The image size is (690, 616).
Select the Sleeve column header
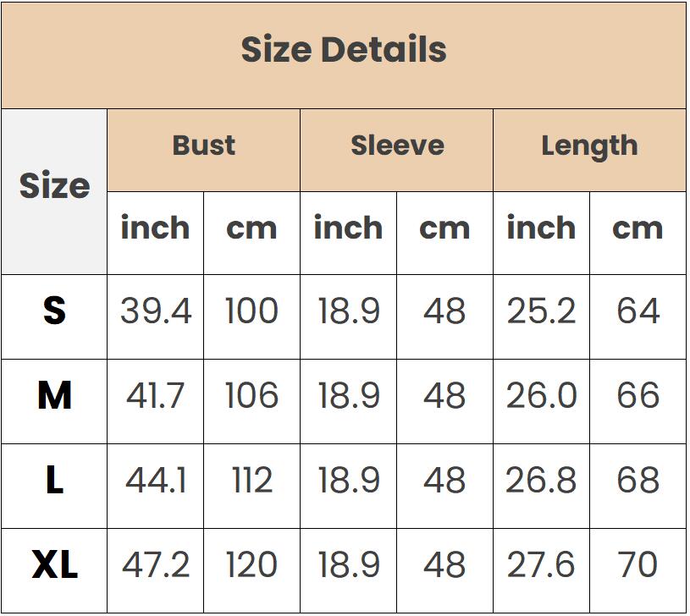[x=396, y=150]
